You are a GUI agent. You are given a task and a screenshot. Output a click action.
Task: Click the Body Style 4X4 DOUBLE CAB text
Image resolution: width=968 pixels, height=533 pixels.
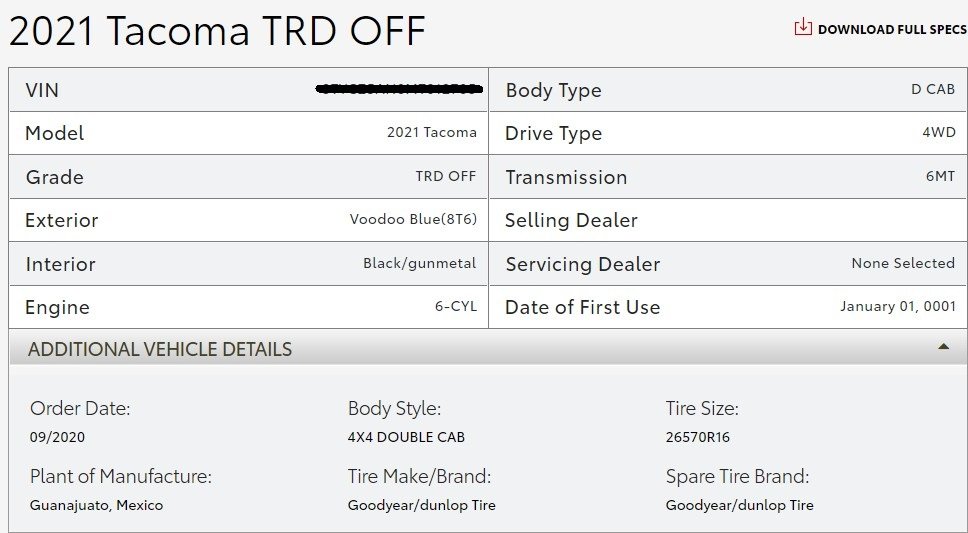[406, 437]
